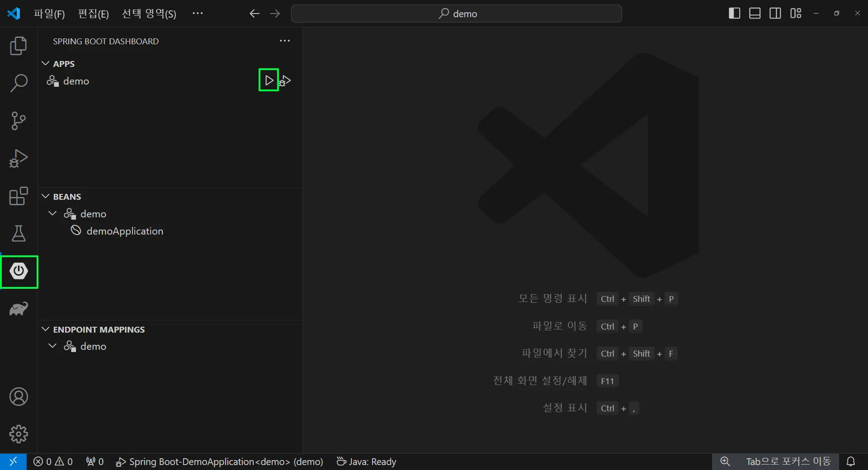Open the Extensions view
The image size is (868, 470).
tap(19, 196)
